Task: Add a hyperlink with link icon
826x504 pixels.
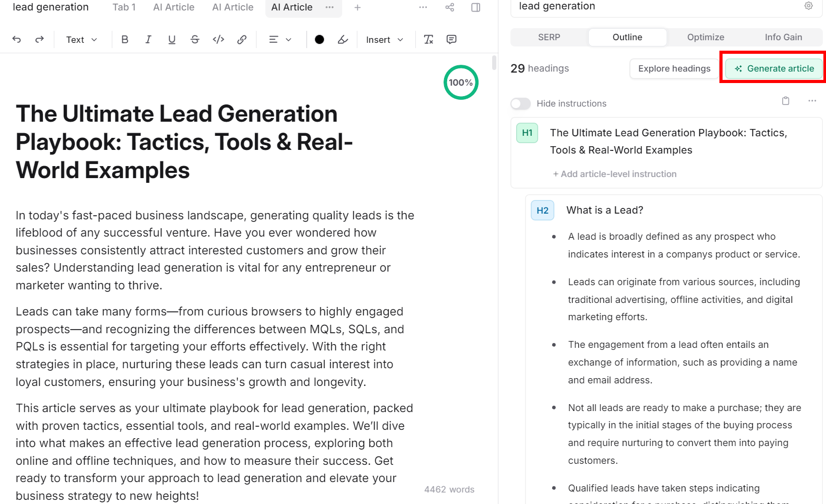Action: [242, 39]
